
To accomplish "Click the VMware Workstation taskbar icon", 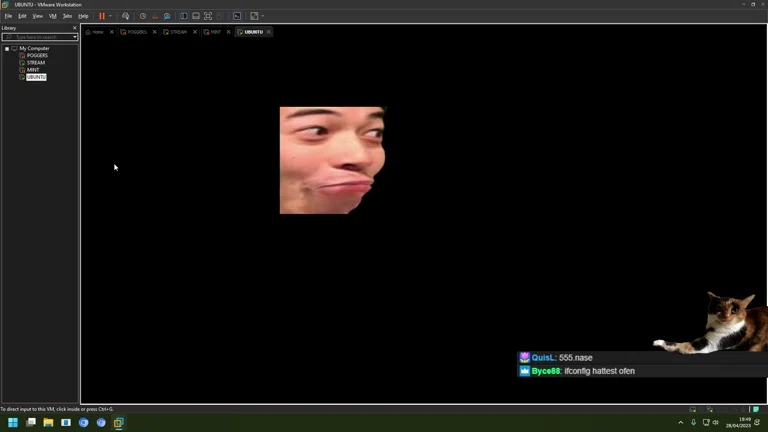I will [x=119, y=422].
